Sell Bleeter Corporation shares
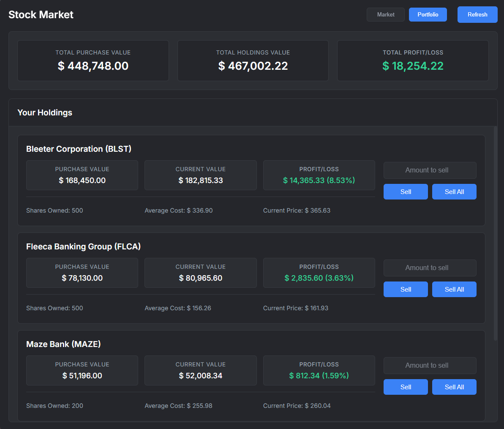The width and height of the screenshot is (504, 429). coord(405,191)
